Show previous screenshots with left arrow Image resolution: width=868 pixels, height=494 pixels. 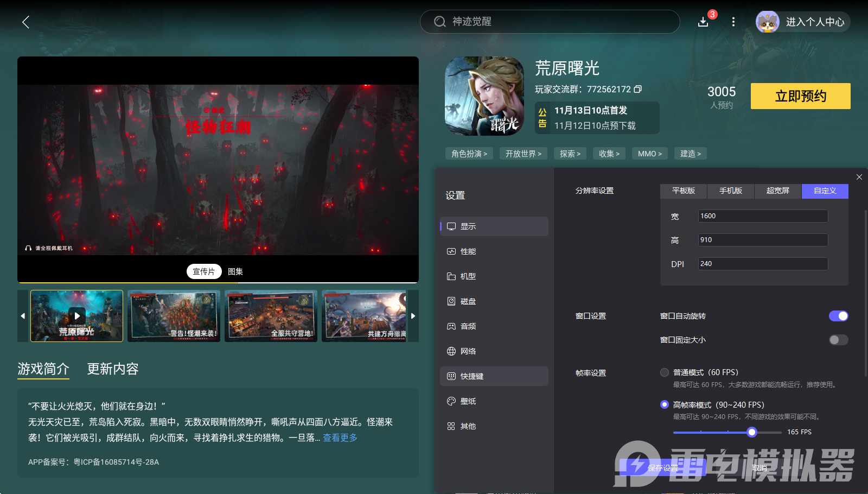point(23,316)
